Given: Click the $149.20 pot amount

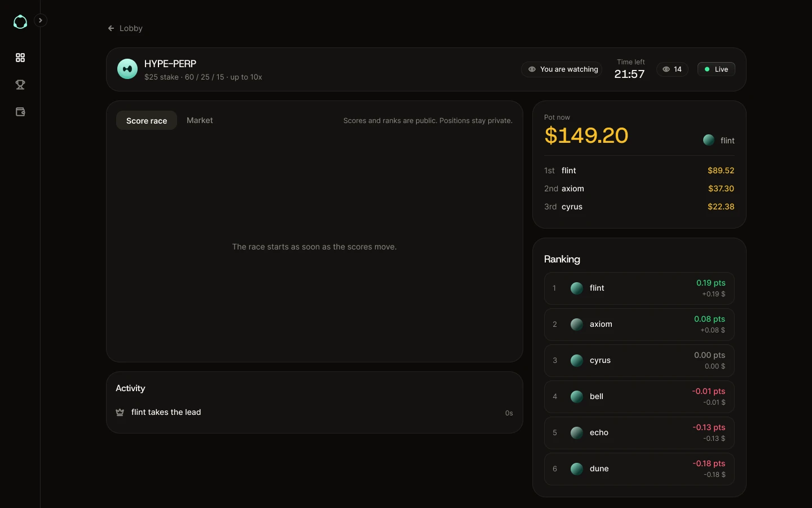Looking at the screenshot, I should 586,135.
